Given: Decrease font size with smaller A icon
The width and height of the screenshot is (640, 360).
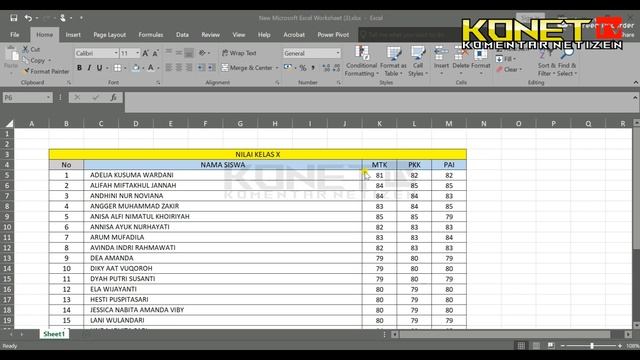Looking at the screenshot, I should tap(156, 53).
